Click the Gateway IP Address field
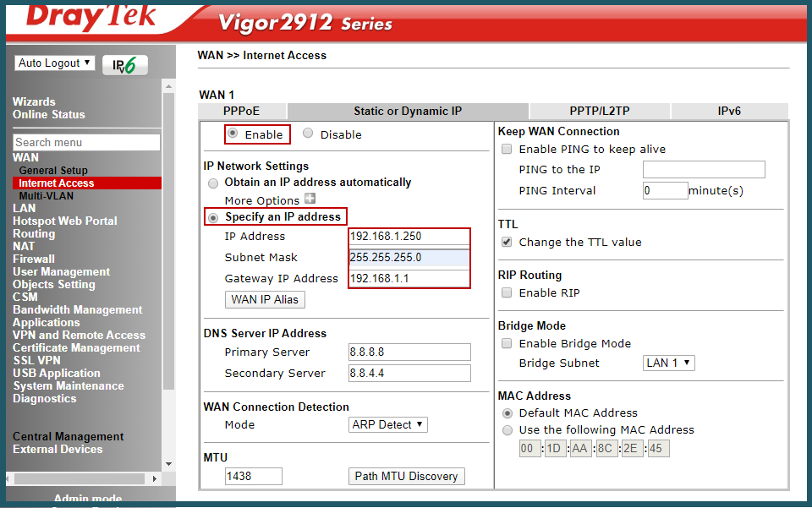 409,278
